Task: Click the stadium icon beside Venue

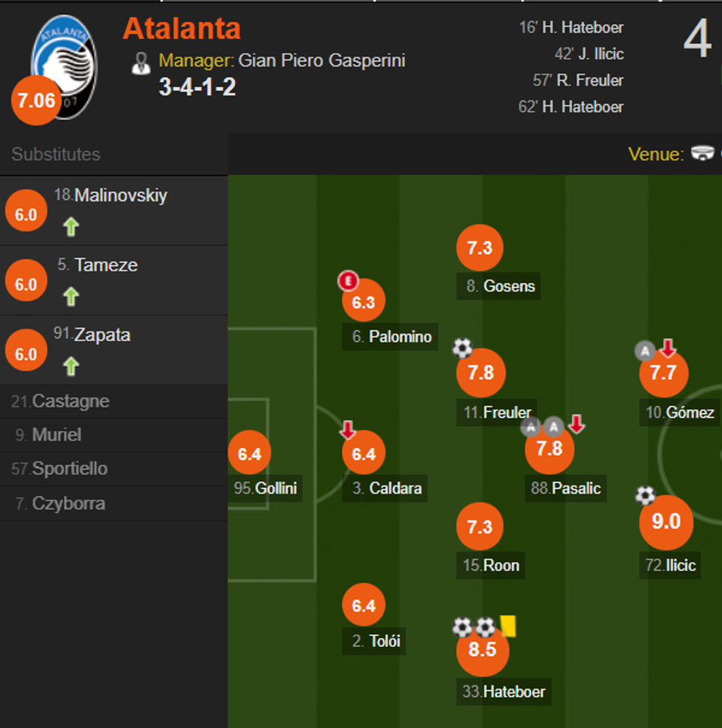Action: [702, 154]
